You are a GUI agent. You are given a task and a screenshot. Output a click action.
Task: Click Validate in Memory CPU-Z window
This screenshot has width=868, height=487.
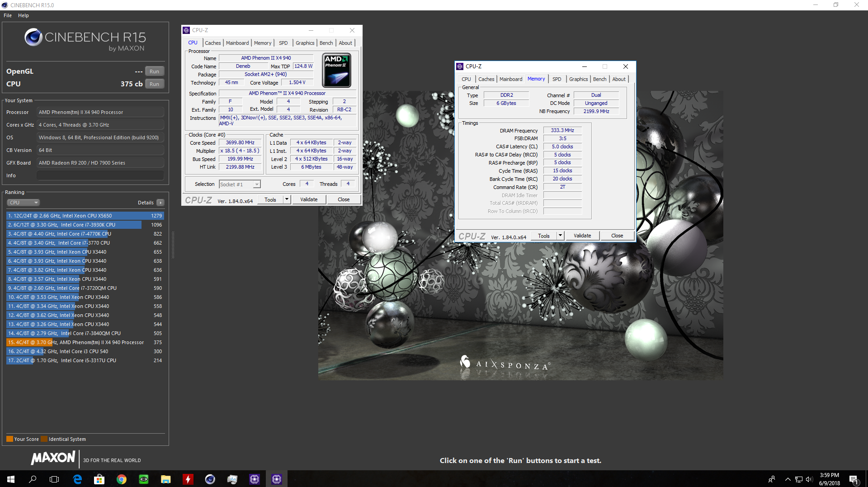coord(583,236)
